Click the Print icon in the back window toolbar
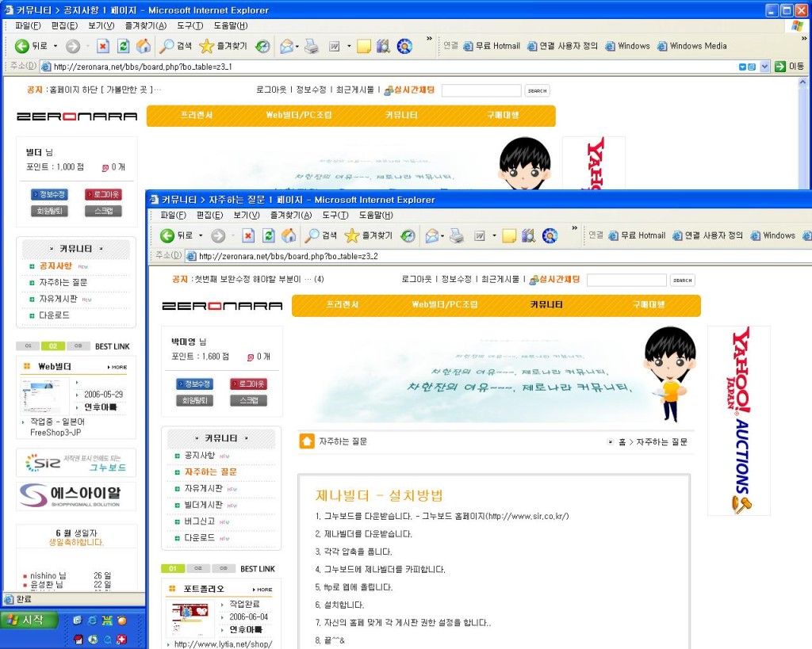 coord(312,46)
